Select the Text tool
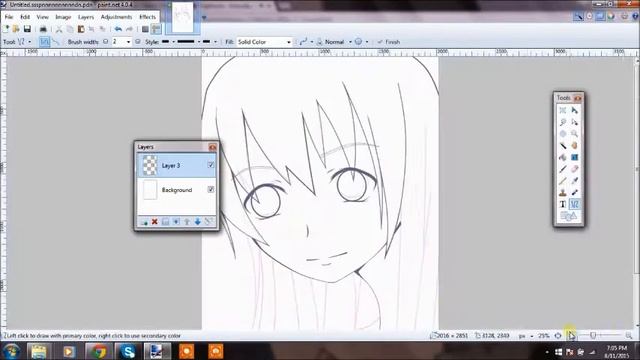The height and width of the screenshot is (360, 640). [x=563, y=204]
